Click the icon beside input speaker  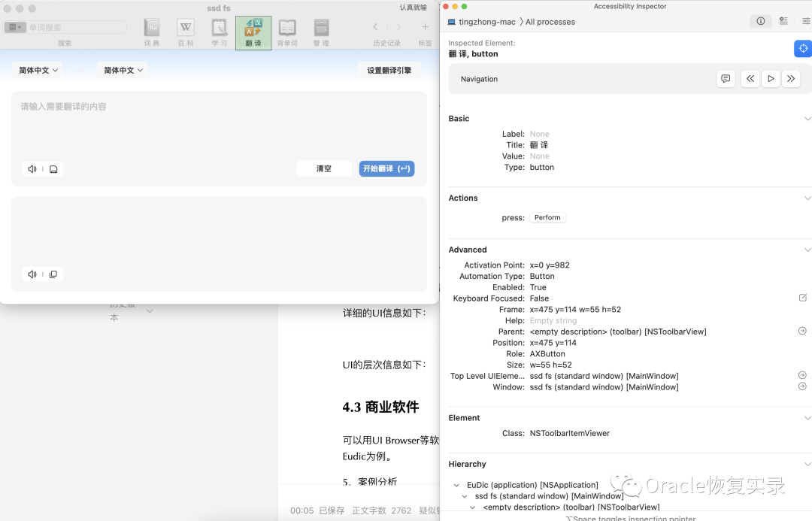pyautogui.click(x=53, y=169)
